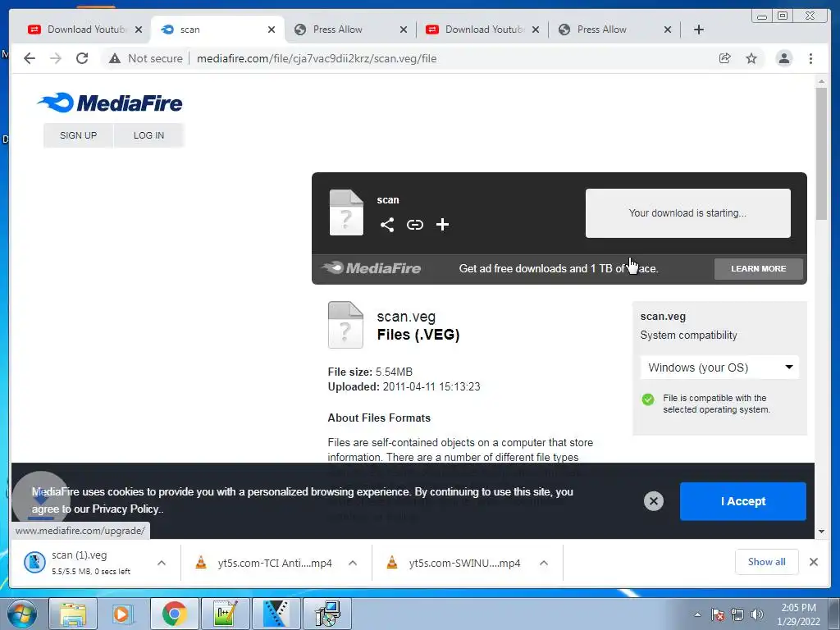Viewport: 840px width, 630px height.
Task: Expand options for yt5s.com-TCI Anti mp4
Action: 353,563
